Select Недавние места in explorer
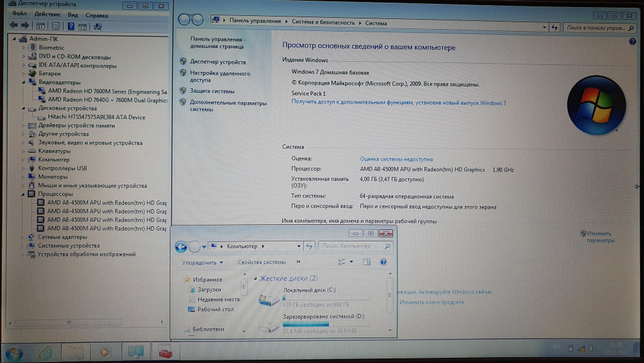The image size is (644, 363). [x=218, y=299]
